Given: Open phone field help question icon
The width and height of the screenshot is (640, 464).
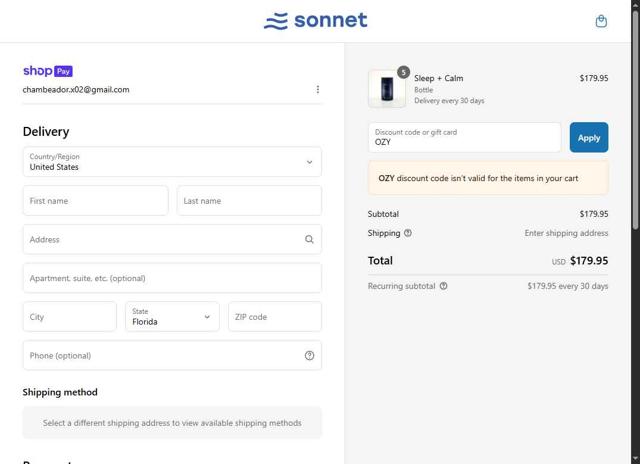Looking at the screenshot, I should (x=309, y=355).
